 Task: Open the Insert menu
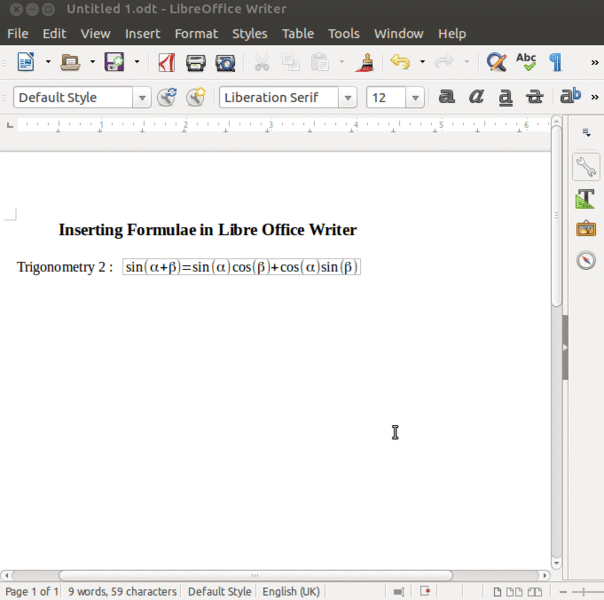pos(143,34)
